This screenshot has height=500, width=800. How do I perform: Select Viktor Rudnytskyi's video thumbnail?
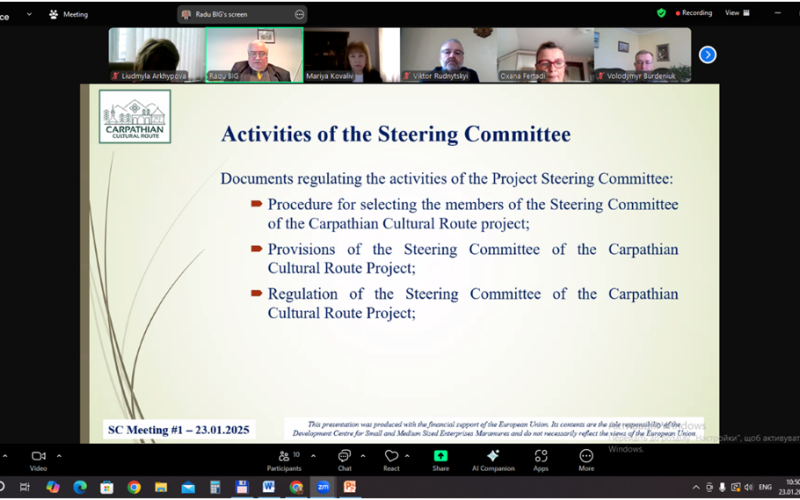click(x=449, y=55)
